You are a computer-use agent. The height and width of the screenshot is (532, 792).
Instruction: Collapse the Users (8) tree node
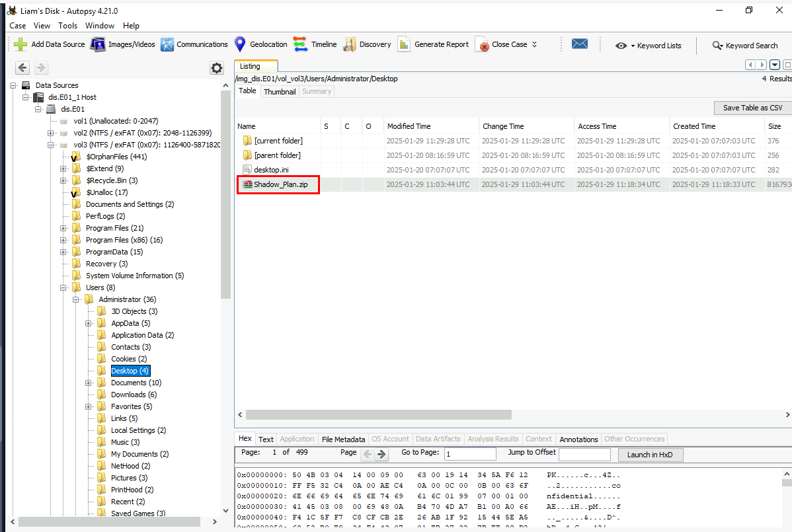tap(63, 287)
